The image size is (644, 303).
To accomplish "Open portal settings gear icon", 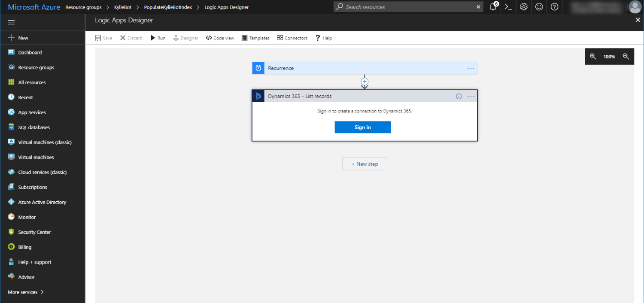I will 524,7.
